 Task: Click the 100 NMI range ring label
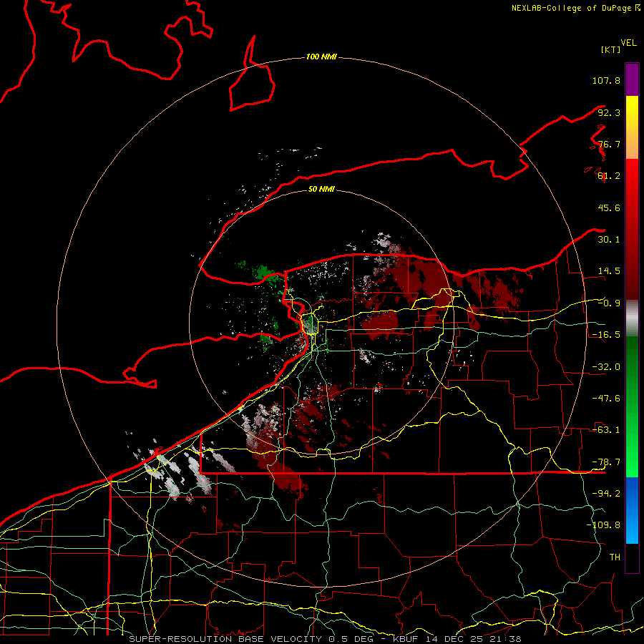click(321, 57)
